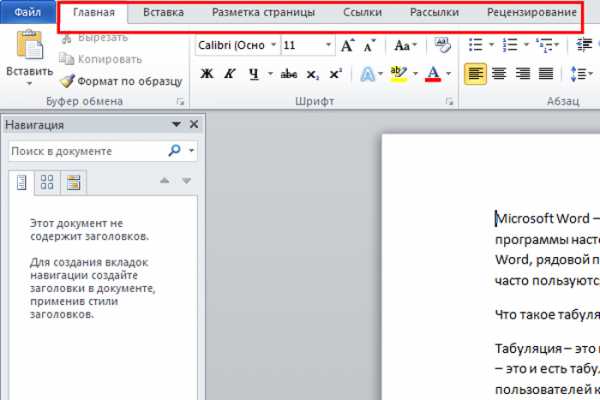Expand numbering dropdown arrow
Screen dimensions: 600x400
(x=526, y=45)
